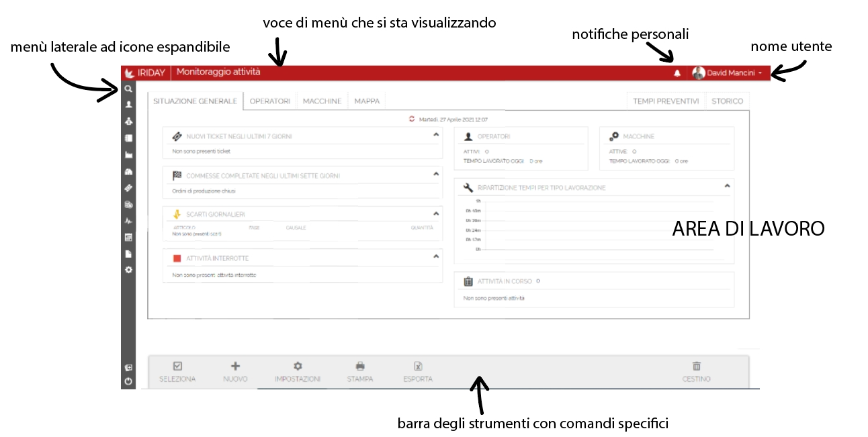Open the settings gear icon in sidebar
The image size is (868, 437).
[128, 269]
